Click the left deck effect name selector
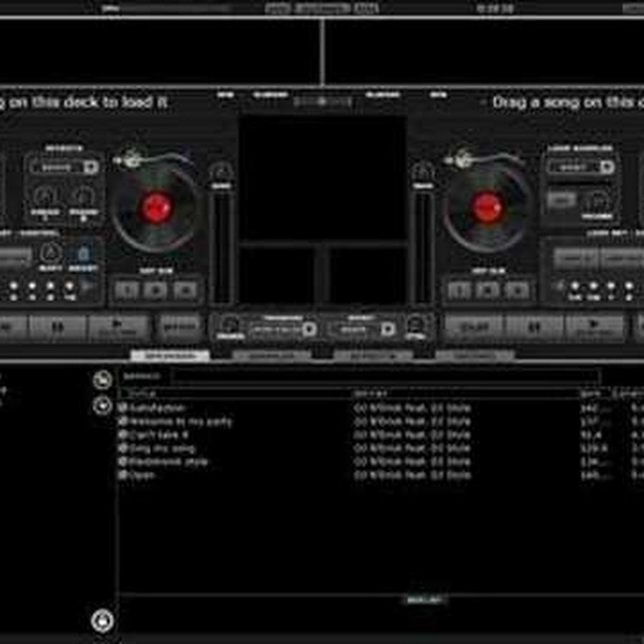The height and width of the screenshot is (644, 644). coord(57,167)
